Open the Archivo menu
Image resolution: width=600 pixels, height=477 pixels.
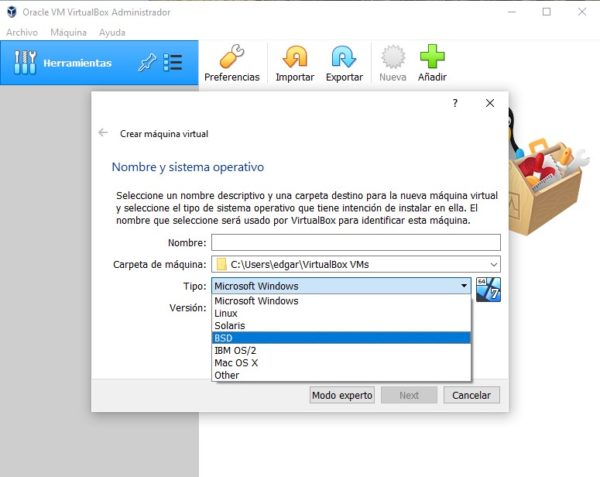pyautogui.click(x=22, y=33)
